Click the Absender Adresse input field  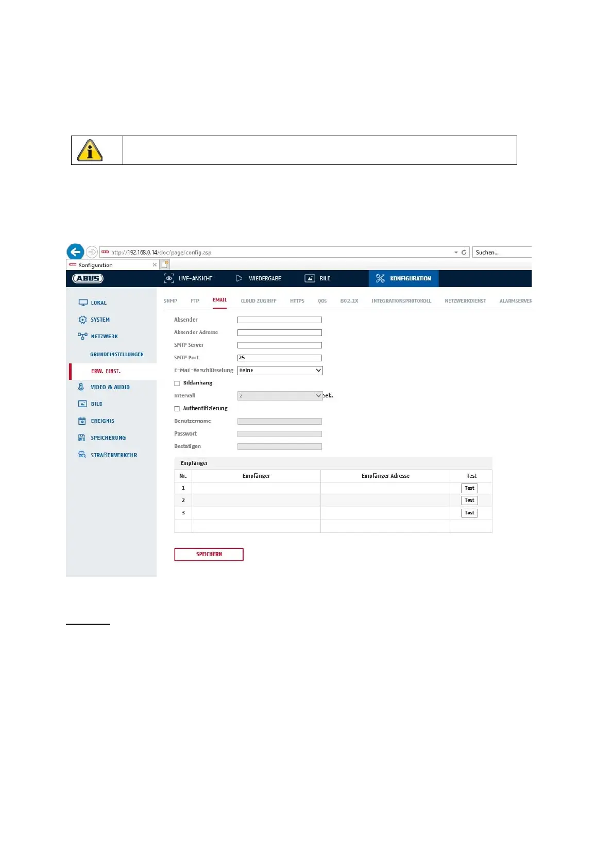[x=280, y=333]
